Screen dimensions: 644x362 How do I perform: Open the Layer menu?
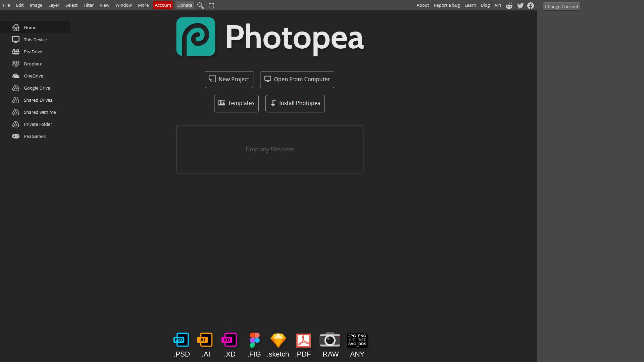click(x=54, y=5)
